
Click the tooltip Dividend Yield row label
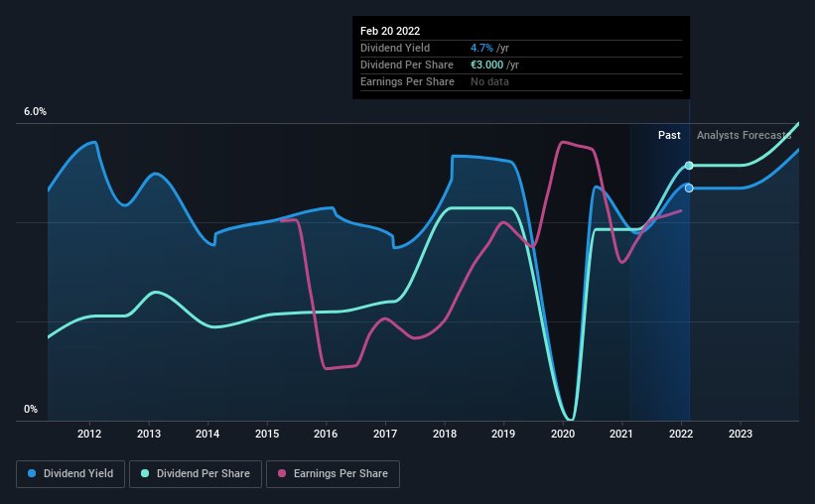[x=395, y=48]
